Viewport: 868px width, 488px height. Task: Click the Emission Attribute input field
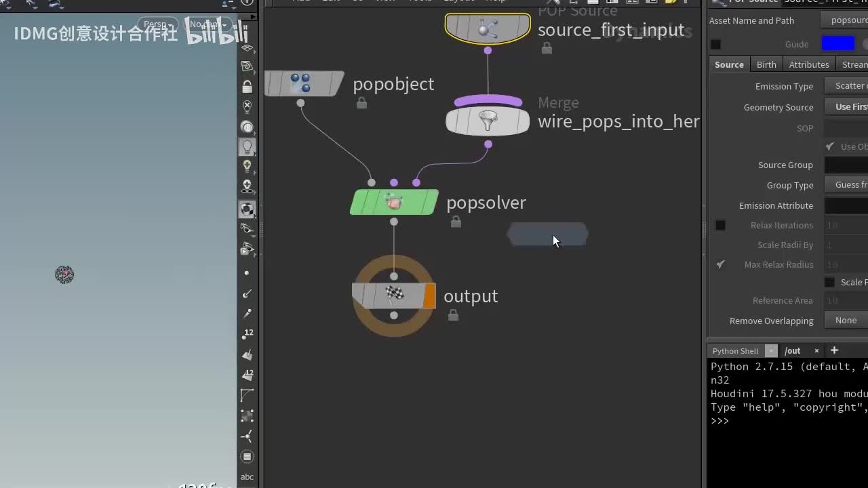[846, 205]
